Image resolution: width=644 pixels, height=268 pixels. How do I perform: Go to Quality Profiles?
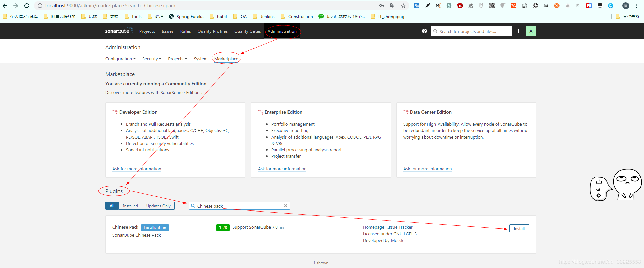212,31
